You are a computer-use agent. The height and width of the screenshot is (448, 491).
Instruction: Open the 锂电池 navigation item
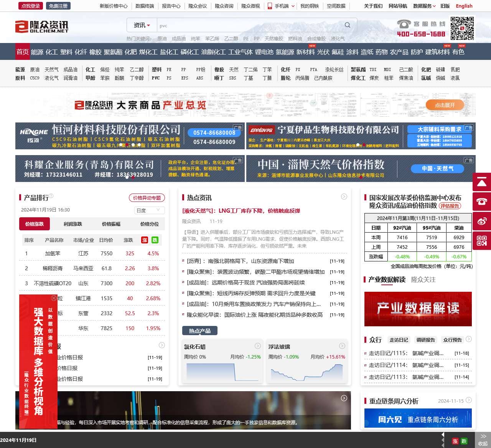click(264, 52)
